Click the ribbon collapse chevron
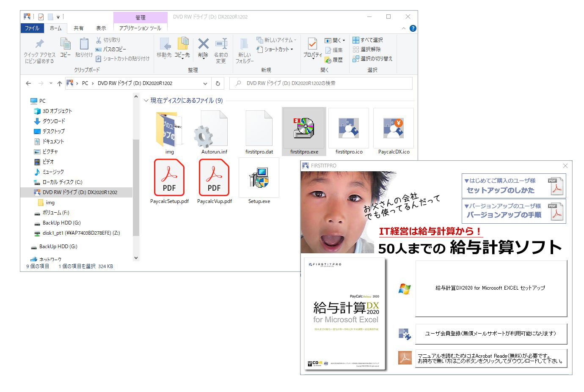The image size is (584, 392). tap(403, 28)
